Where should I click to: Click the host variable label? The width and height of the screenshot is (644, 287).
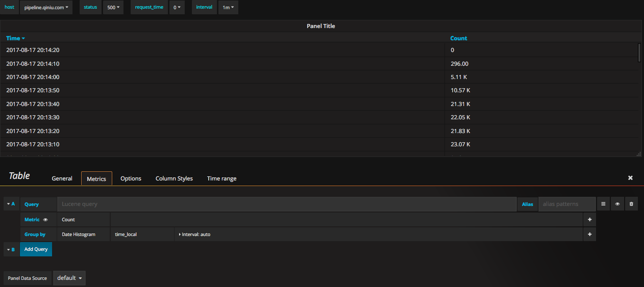click(x=9, y=7)
